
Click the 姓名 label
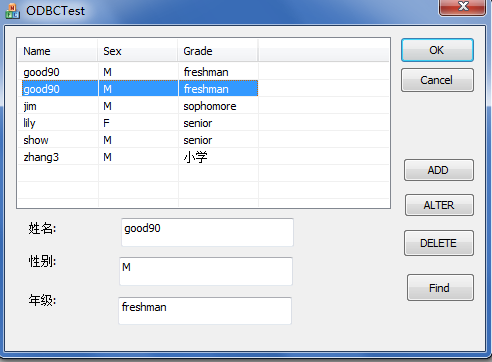click(x=42, y=229)
